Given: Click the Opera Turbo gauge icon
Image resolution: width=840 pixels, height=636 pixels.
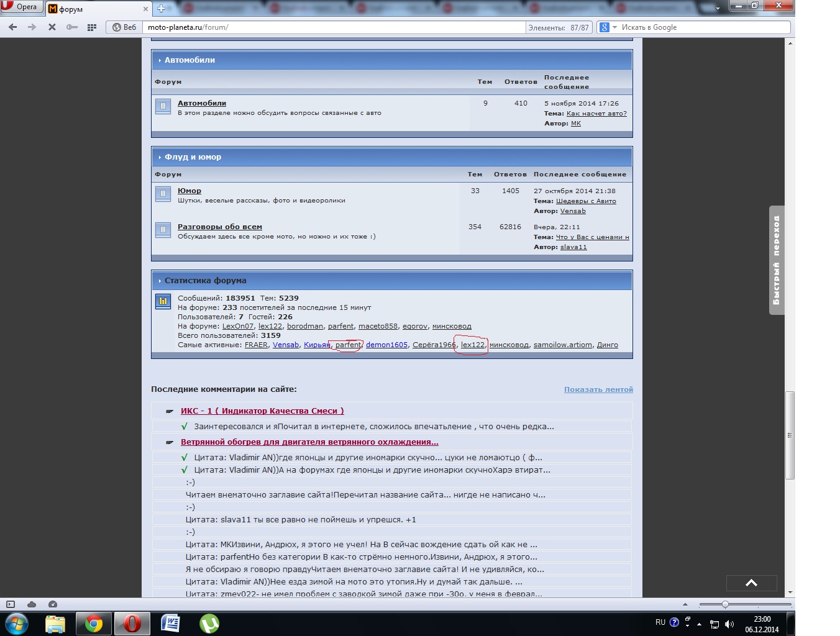Looking at the screenshot, I should [x=53, y=604].
